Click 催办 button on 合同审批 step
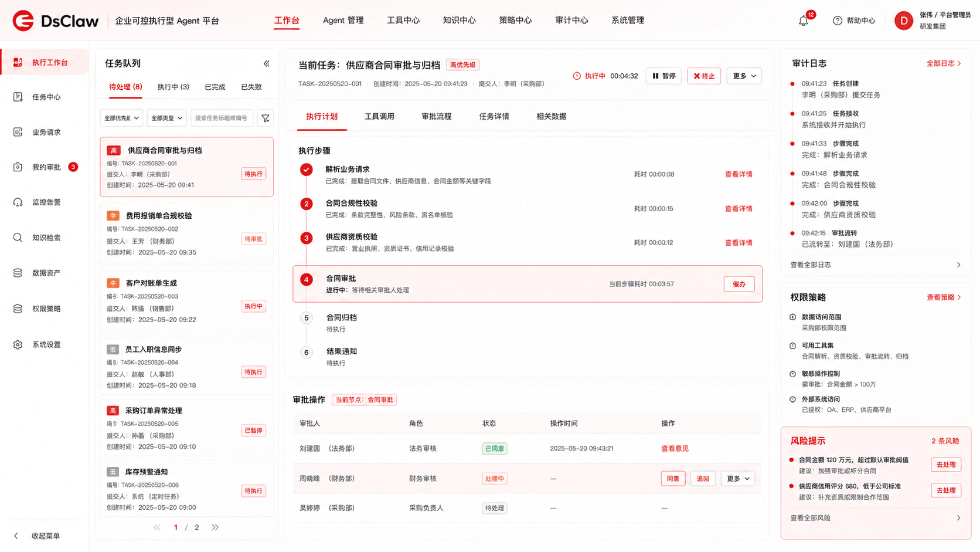The width and height of the screenshot is (980, 552). pyautogui.click(x=739, y=284)
